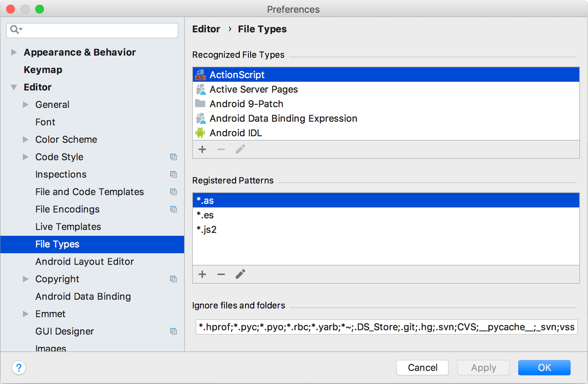Viewport: 588px width, 384px height.
Task: Select Keymap in the settings tree
Action: point(43,70)
